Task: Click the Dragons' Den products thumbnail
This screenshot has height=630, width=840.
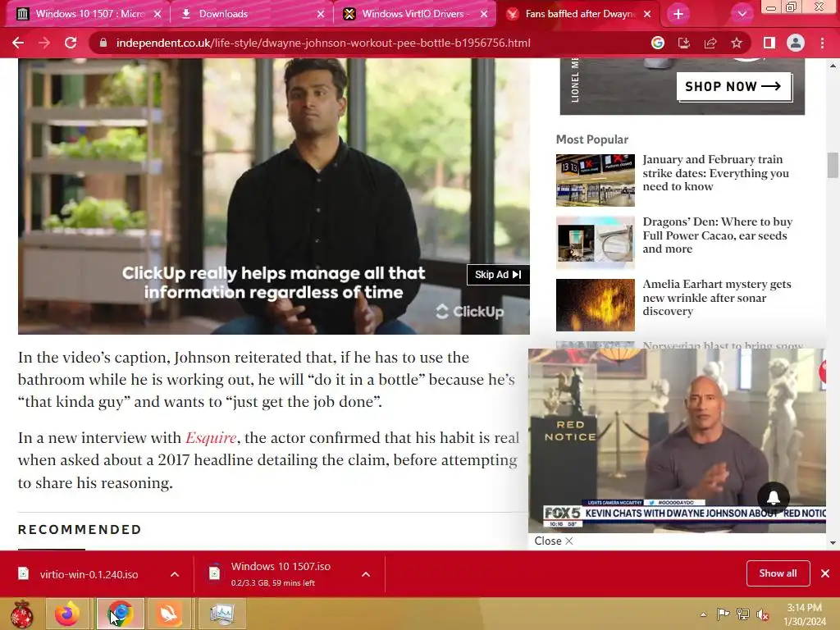Action: pos(596,242)
